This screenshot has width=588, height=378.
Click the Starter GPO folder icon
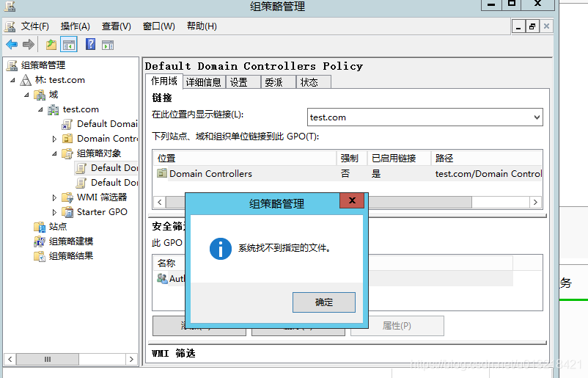[x=67, y=212]
